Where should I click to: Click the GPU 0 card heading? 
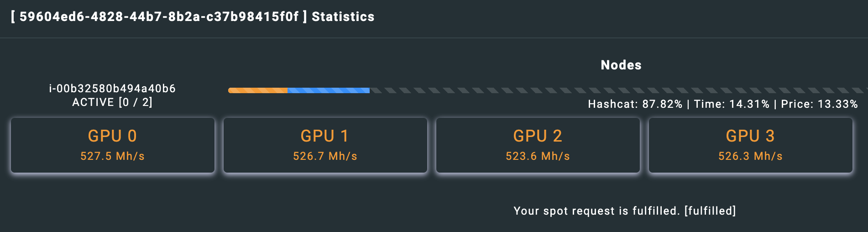click(112, 136)
